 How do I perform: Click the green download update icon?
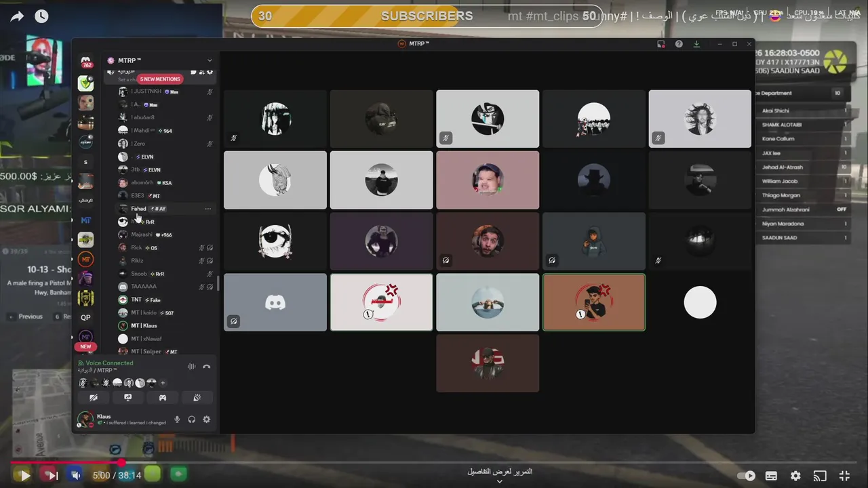coord(696,44)
